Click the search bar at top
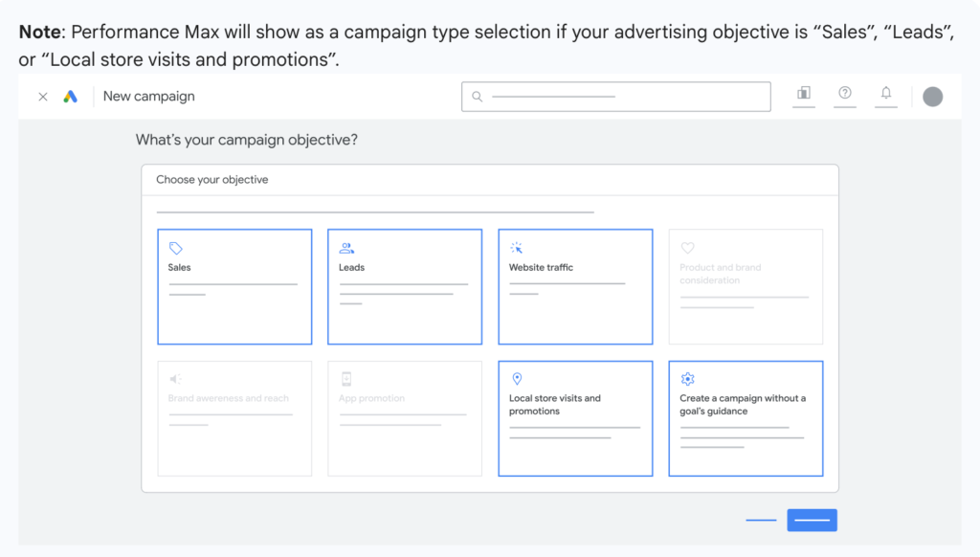This screenshot has height=557, width=980. pyautogui.click(x=615, y=97)
